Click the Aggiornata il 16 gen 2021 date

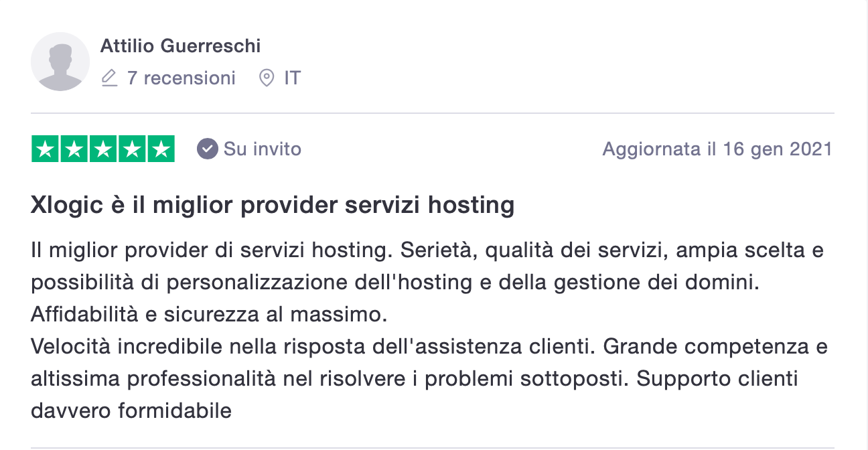(717, 149)
